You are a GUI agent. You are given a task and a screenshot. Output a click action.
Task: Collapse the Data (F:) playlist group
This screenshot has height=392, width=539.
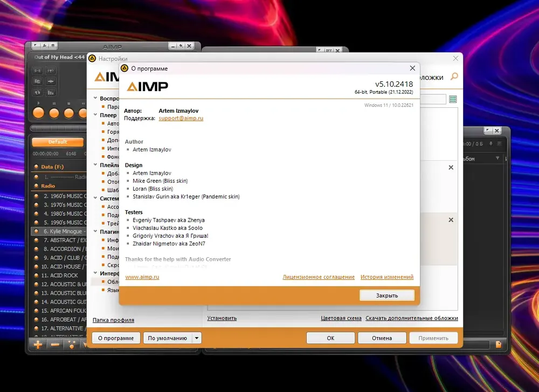point(36,167)
